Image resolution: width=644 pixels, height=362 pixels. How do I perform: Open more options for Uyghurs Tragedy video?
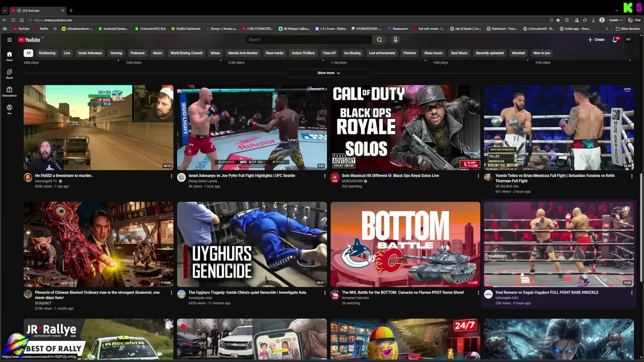(x=325, y=293)
